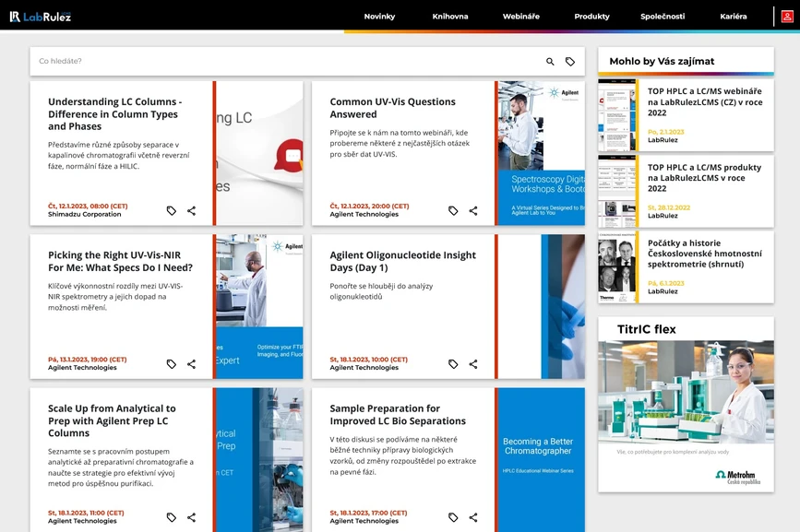Open the user account icon
Image resolution: width=800 pixels, height=532 pixels.
click(787, 17)
